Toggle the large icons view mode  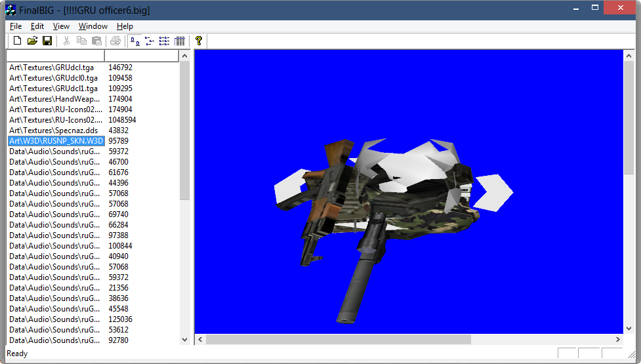pyautogui.click(x=134, y=41)
